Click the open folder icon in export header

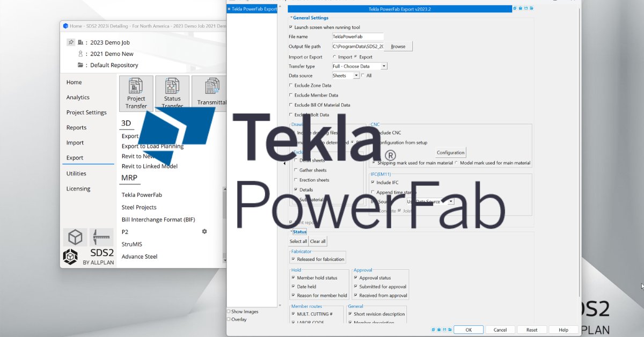[x=531, y=9]
